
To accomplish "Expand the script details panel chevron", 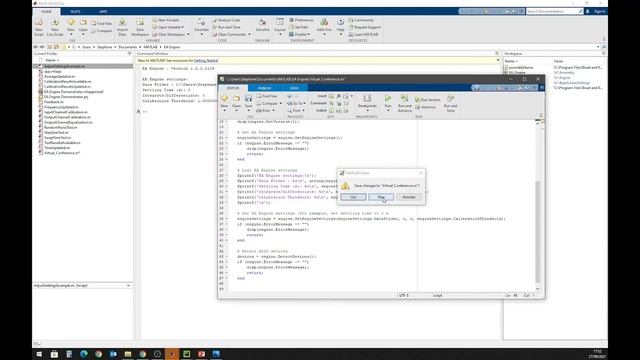I will tap(129, 286).
